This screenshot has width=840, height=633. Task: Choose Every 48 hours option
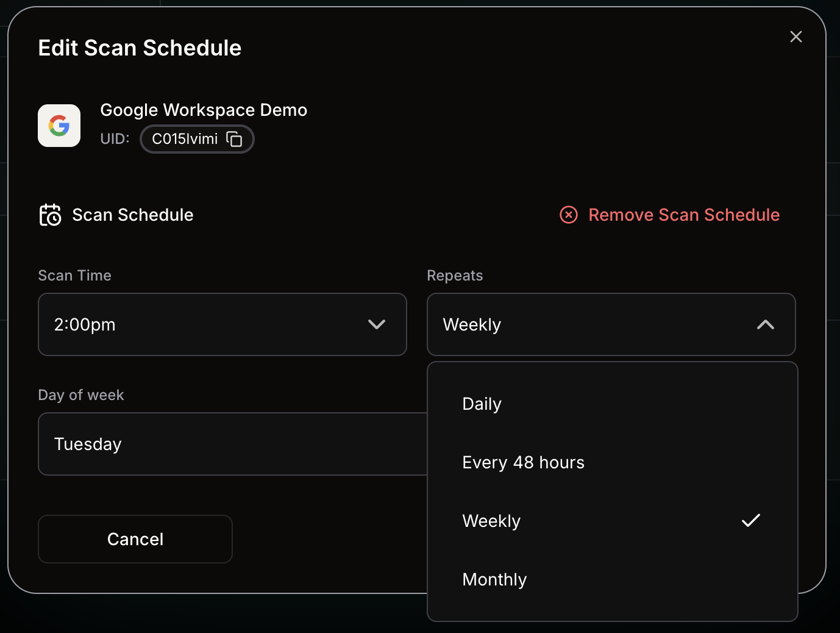(x=612, y=462)
